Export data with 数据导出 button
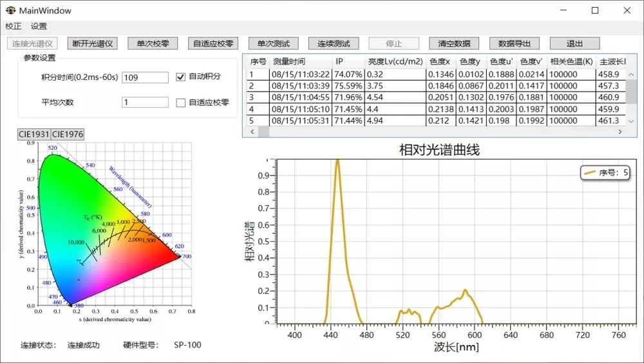This screenshot has width=644, height=363. coord(515,44)
